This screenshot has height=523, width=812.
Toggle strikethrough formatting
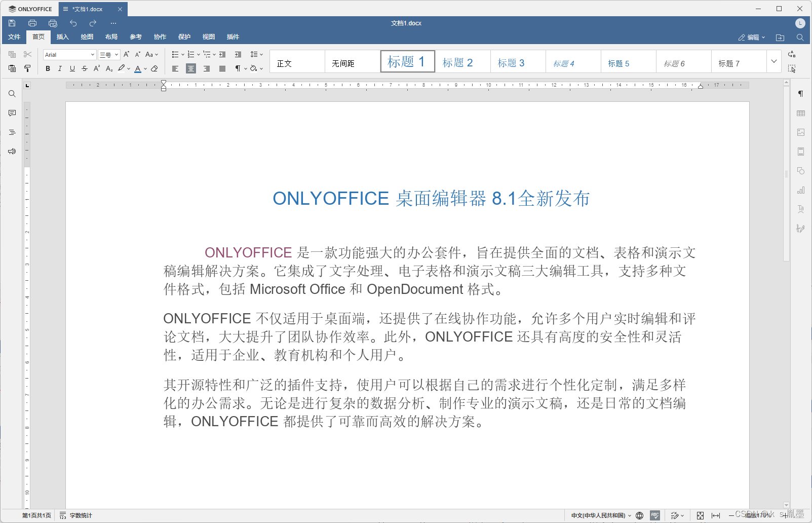(85, 68)
